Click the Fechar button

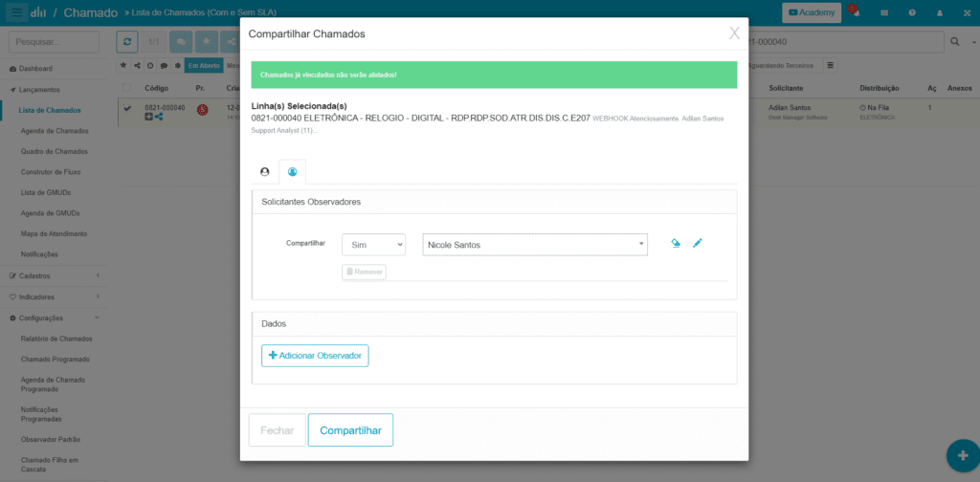(277, 430)
